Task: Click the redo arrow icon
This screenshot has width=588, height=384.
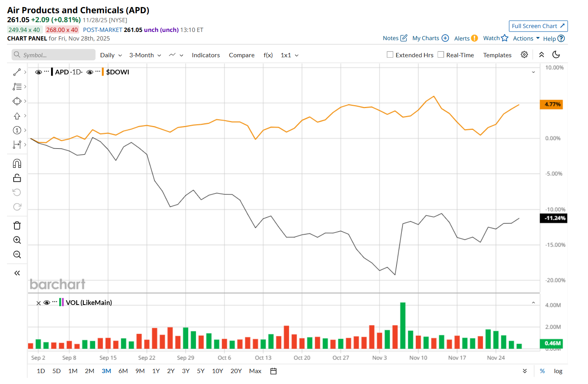Action: tap(17, 207)
